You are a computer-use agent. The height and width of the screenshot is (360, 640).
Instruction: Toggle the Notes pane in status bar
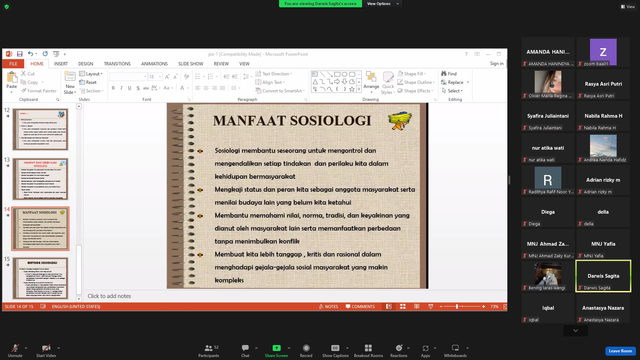point(329,307)
